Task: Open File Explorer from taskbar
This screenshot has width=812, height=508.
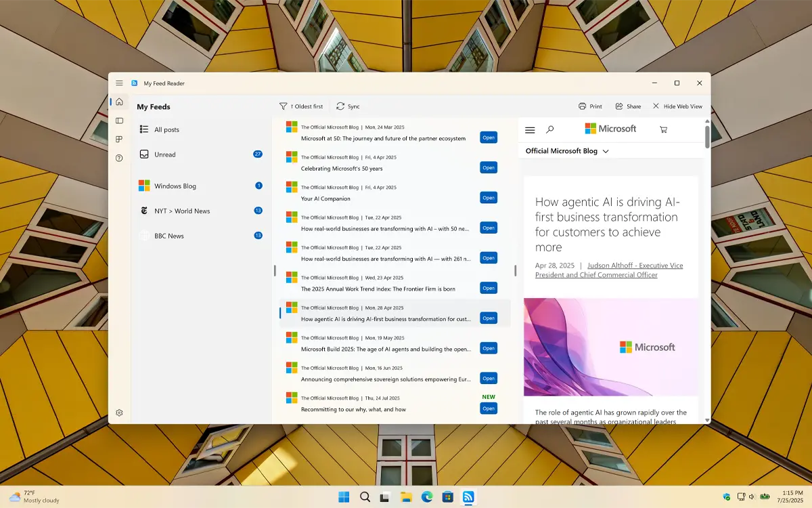Action: [406, 497]
